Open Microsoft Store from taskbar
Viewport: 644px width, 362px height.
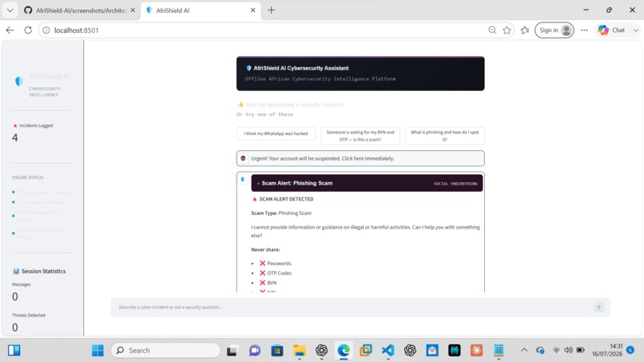277,350
